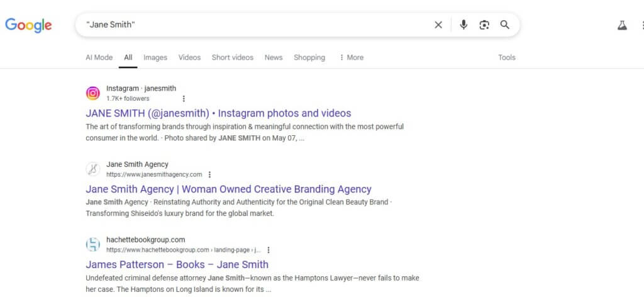Open the Tools options

tap(507, 57)
